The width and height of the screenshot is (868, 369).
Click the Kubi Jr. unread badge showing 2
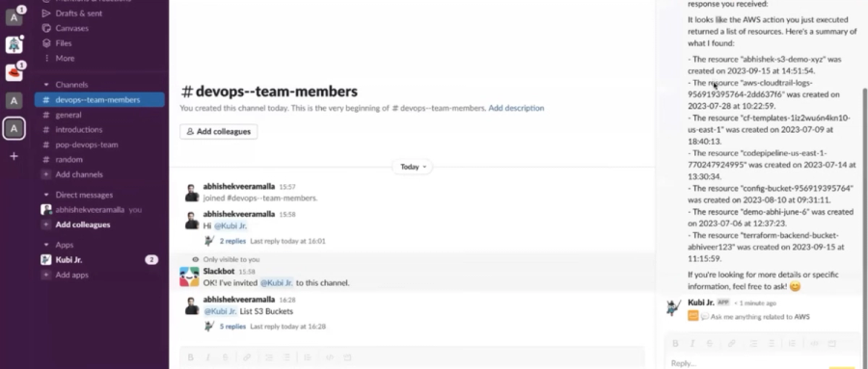click(x=151, y=259)
